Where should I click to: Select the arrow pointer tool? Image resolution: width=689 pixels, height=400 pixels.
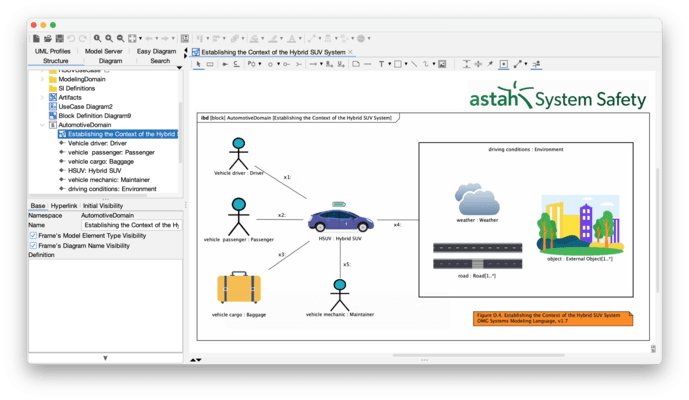click(x=198, y=64)
